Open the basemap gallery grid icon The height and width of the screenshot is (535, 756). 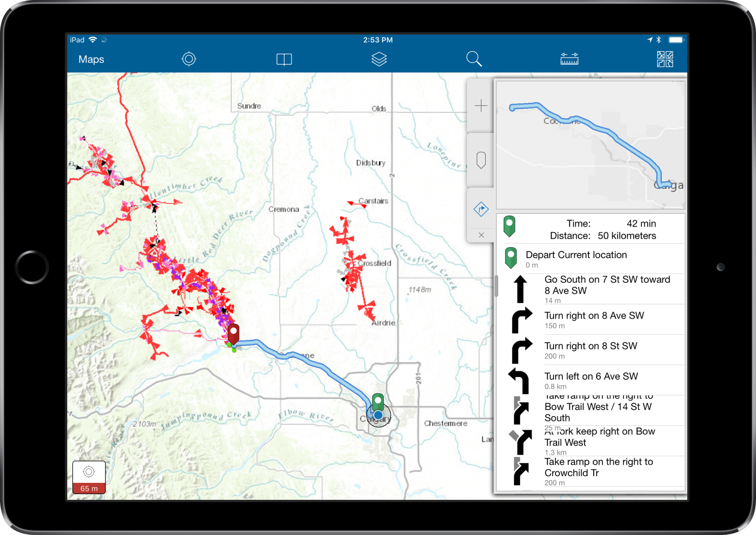coord(665,59)
